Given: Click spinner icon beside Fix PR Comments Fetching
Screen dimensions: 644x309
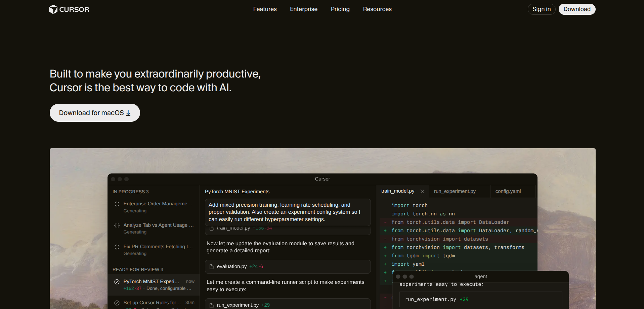Looking at the screenshot, I should click(x=117, y=247).
